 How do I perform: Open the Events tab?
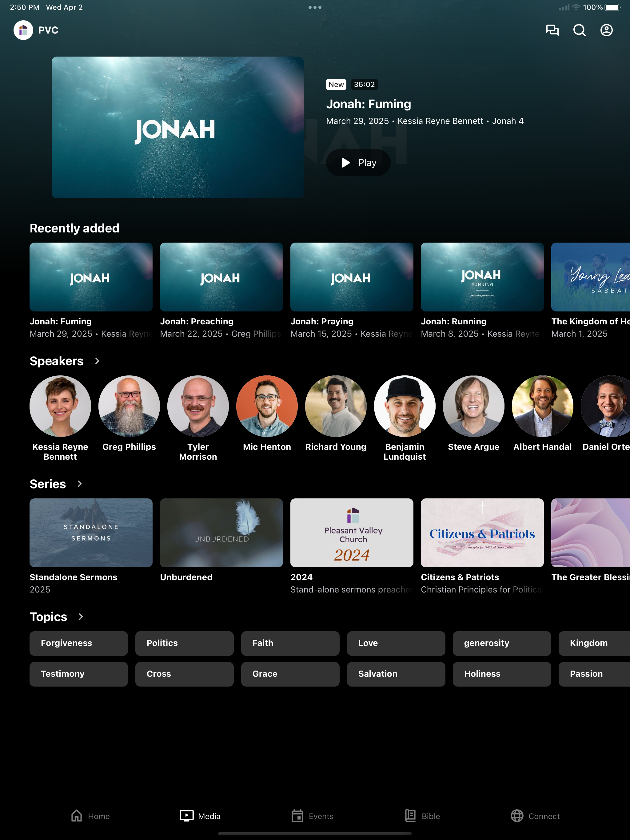click(312, 816)
